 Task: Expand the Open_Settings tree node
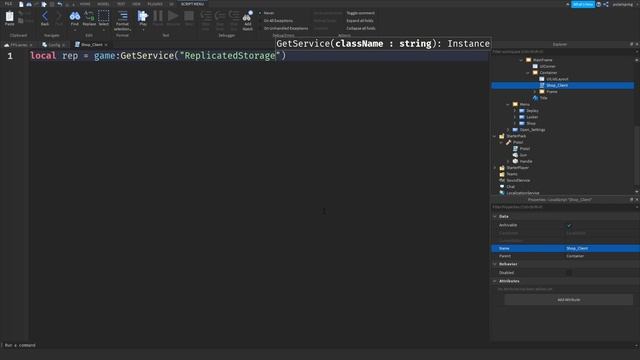(x=508, y=130)
